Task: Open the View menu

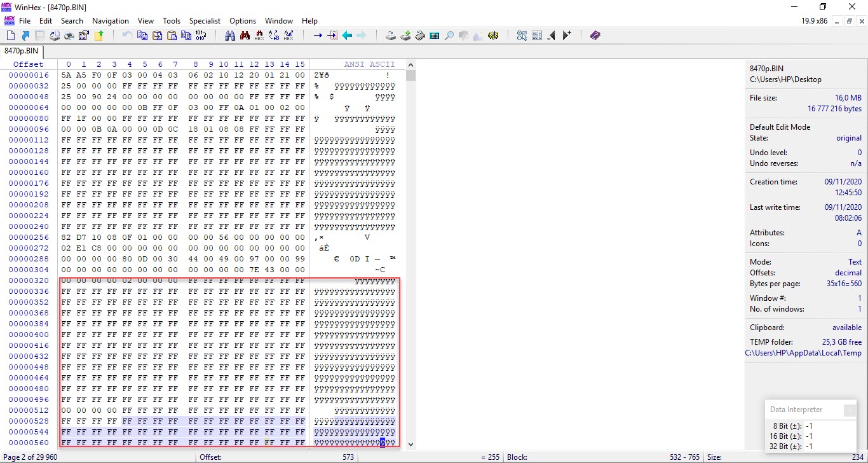Action: click(x=146, y=21)
